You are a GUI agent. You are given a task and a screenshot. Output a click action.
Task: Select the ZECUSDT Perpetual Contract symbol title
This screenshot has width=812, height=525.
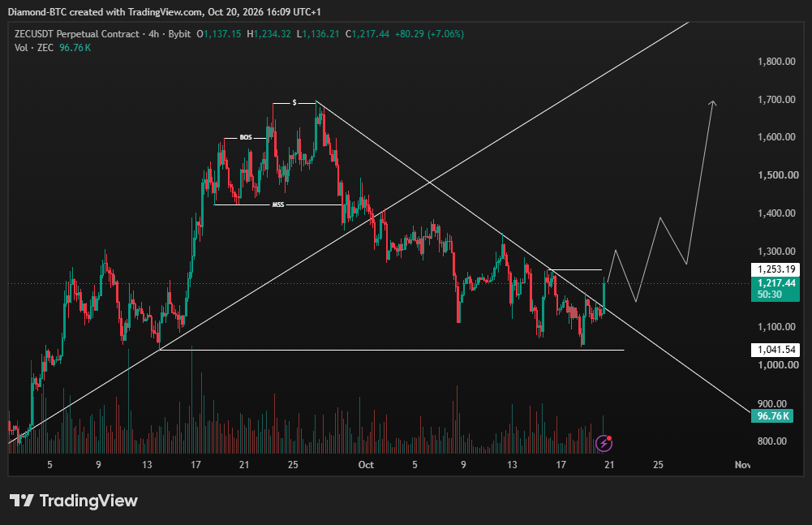click(x=76, y=34)
